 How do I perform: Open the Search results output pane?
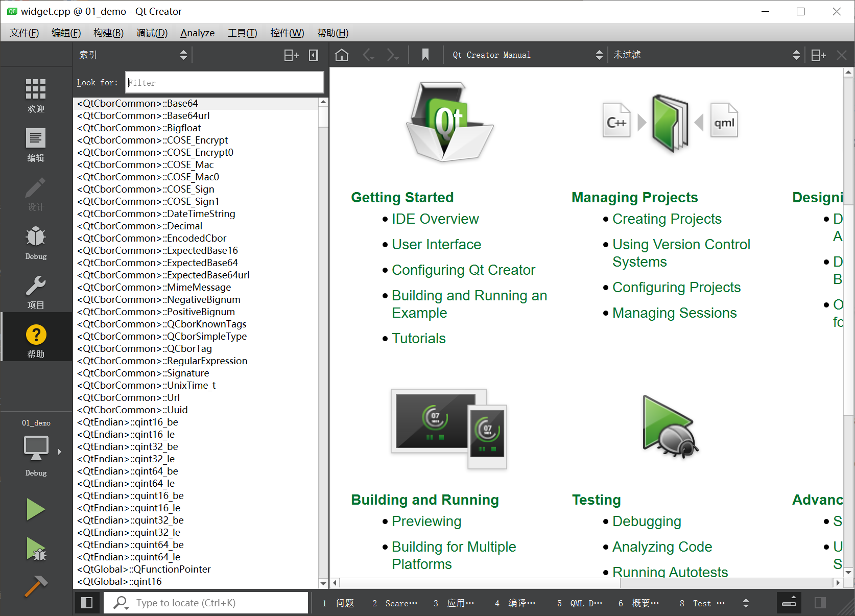coord(395,603)
